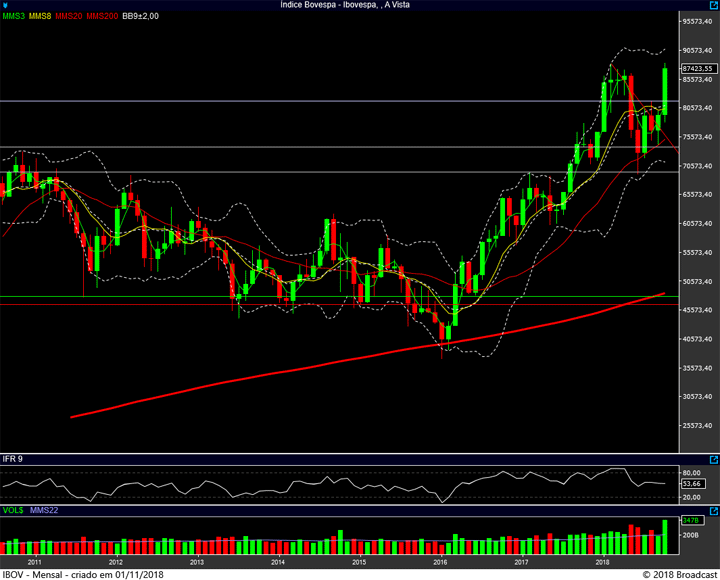Screen dimensions: 720x580
Task: Select the BB9±2,00 Bollinger Bands label
Action: (x=141, y=16)
